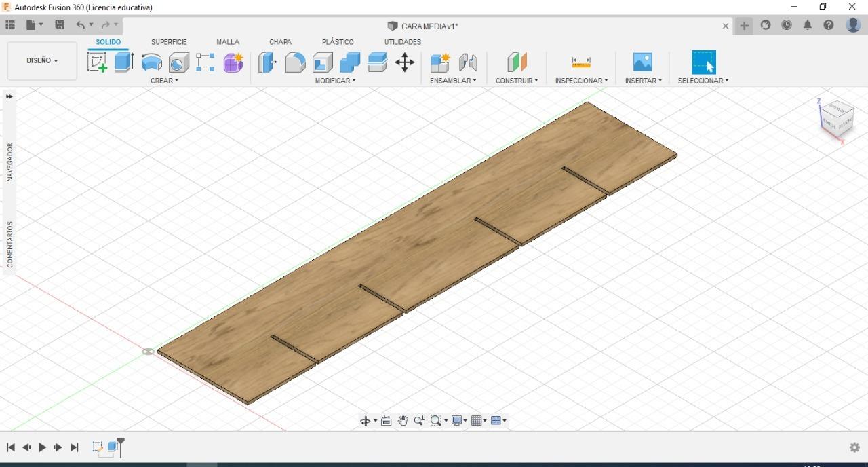
Task: Switch to the UTILIDADES tab
Action: [403, 42]
